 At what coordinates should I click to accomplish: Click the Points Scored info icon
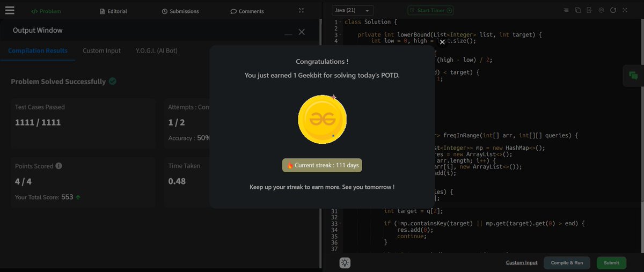tap(58, 166)
